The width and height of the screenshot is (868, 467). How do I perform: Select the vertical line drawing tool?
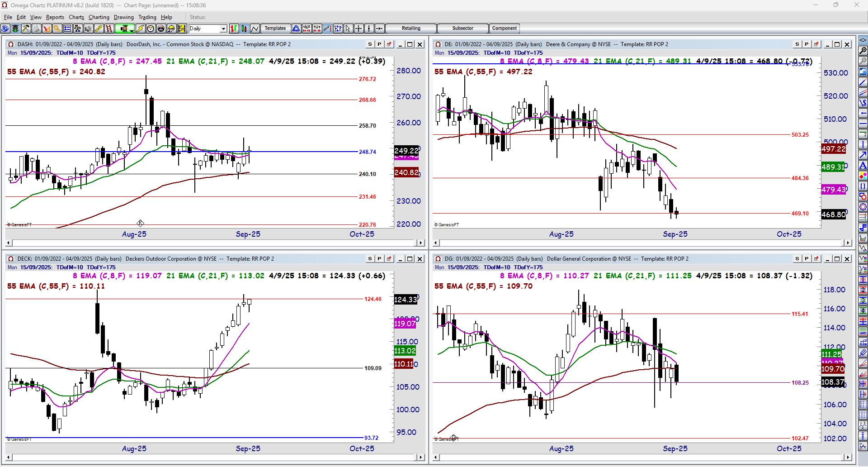(863, 144)
